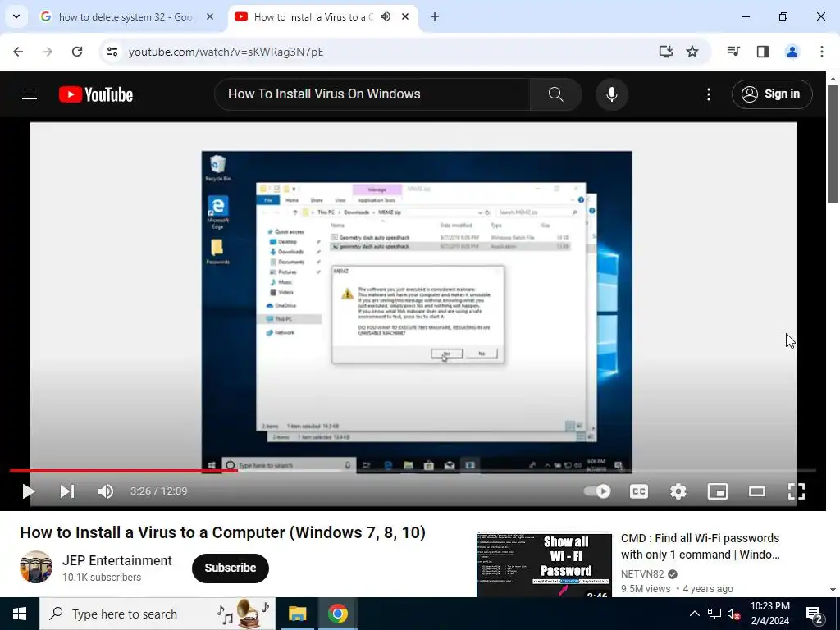Seek on the video progress bar

413,470
